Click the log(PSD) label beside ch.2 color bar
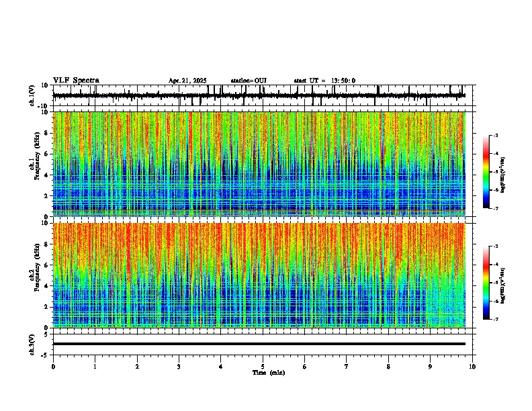 502,285
